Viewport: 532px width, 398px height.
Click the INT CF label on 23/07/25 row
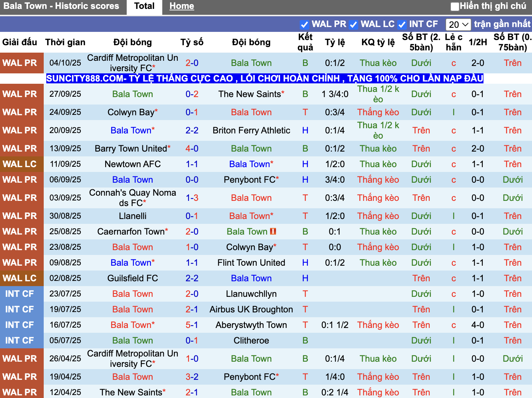coord(20,294)
